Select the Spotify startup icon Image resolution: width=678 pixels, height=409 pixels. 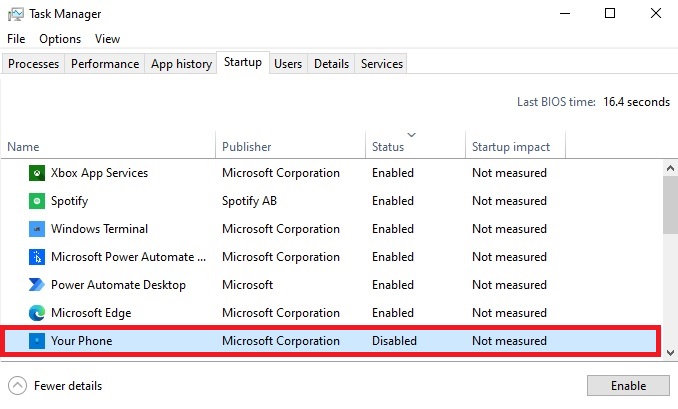[x=37, y=201]
